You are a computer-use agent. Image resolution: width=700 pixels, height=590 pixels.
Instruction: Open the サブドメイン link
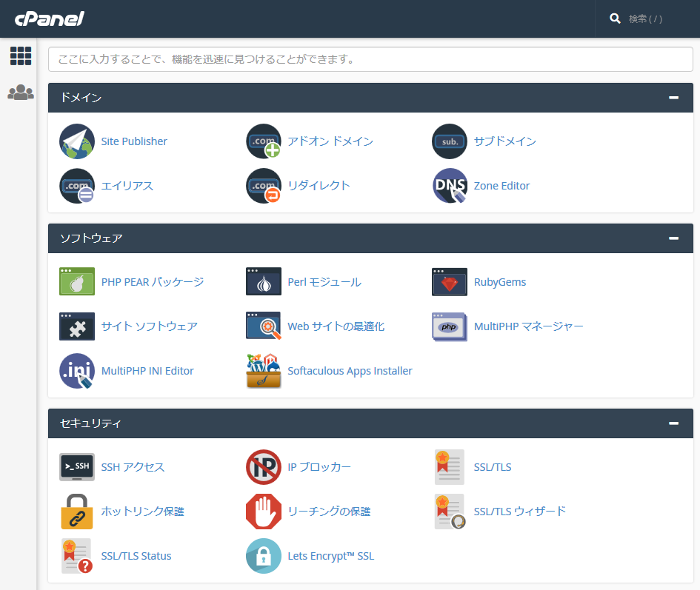pos(504,141)
